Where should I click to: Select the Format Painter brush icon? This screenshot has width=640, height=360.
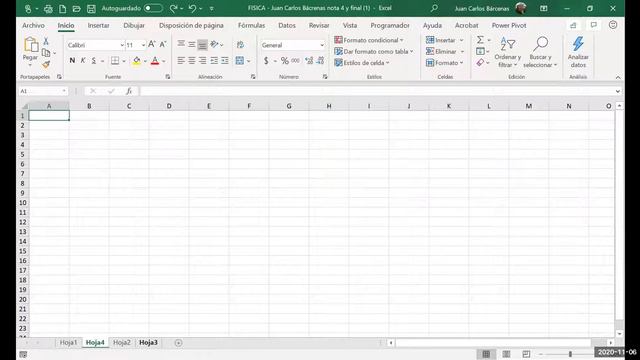tap(46, 64)
